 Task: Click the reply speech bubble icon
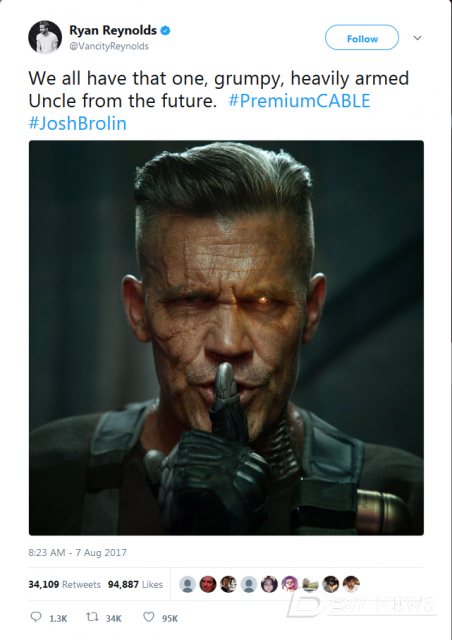pyautogui.click(x=36, y=616)
